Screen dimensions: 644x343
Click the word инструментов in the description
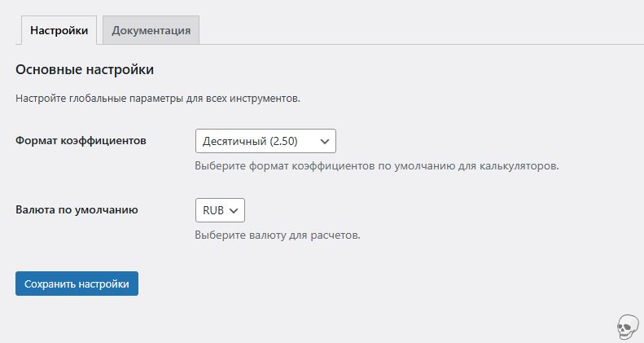point(265,99)
